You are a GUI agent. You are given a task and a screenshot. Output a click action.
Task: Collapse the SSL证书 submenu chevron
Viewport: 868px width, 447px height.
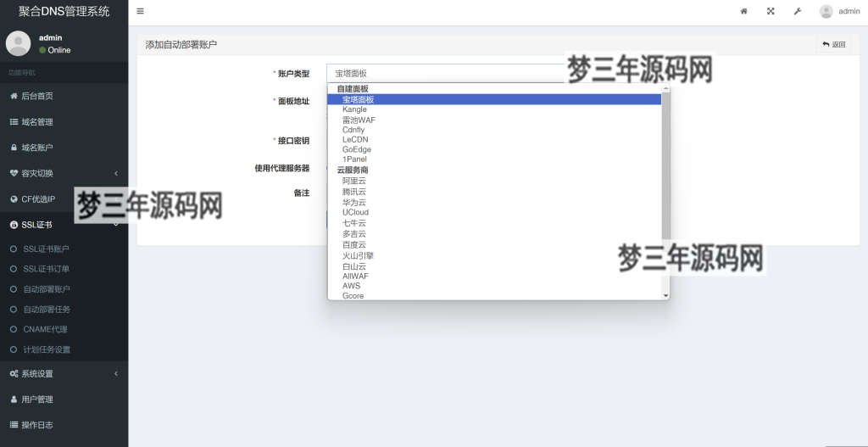[x=115, y=225]
